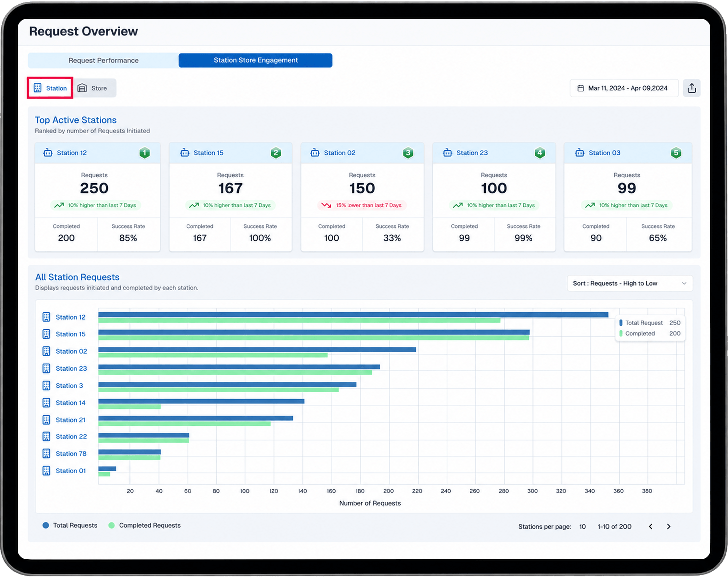Open stations per page selector showing 10
The image size is (728, 578).
pyautogui.click(x=582, y=527)
